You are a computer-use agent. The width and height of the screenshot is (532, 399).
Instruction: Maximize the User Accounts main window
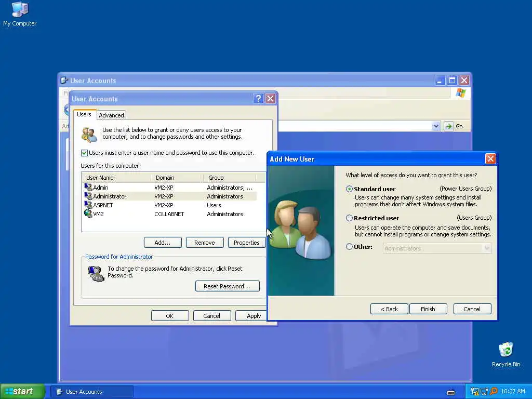point(452,81)
